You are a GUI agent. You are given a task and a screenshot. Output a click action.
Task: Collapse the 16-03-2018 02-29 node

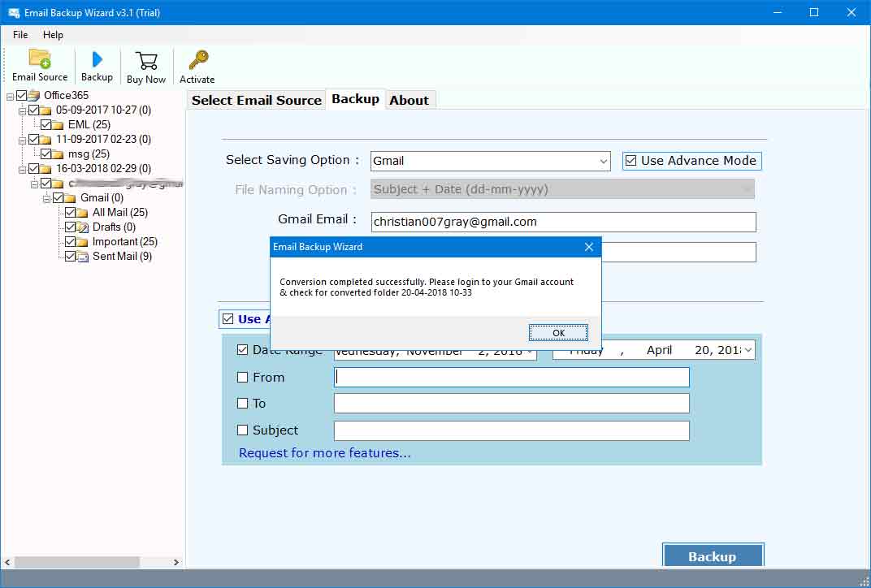(x=22, y=170)
